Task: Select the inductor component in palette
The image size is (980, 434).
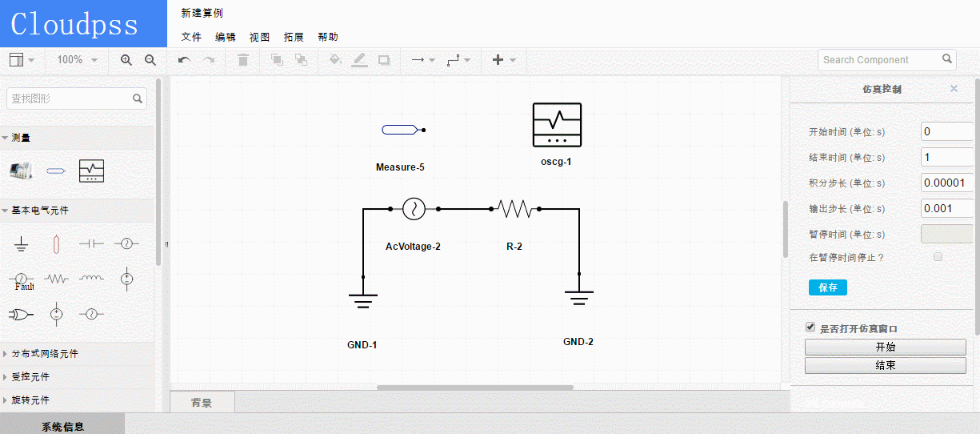Action: (91, 279)
